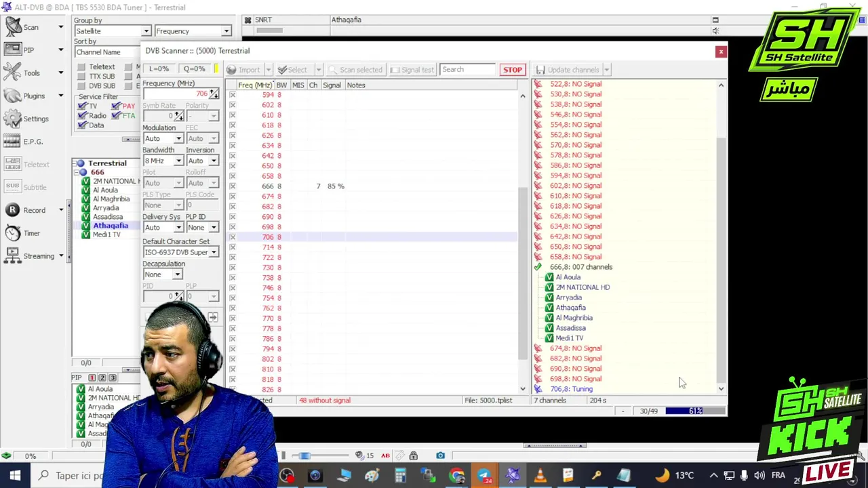Click the Signal column header

click(x=332, y=85)
